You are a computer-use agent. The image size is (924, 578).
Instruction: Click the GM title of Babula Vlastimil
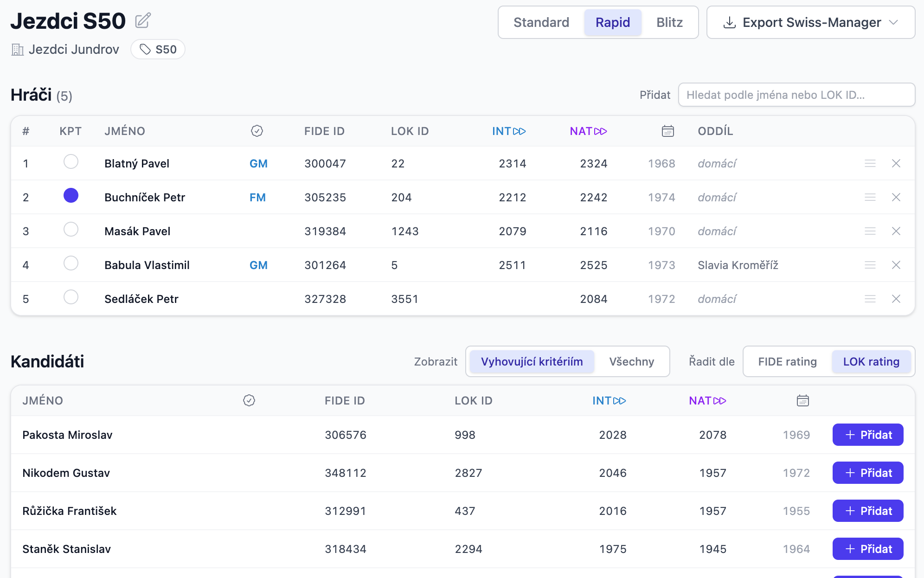258,265
